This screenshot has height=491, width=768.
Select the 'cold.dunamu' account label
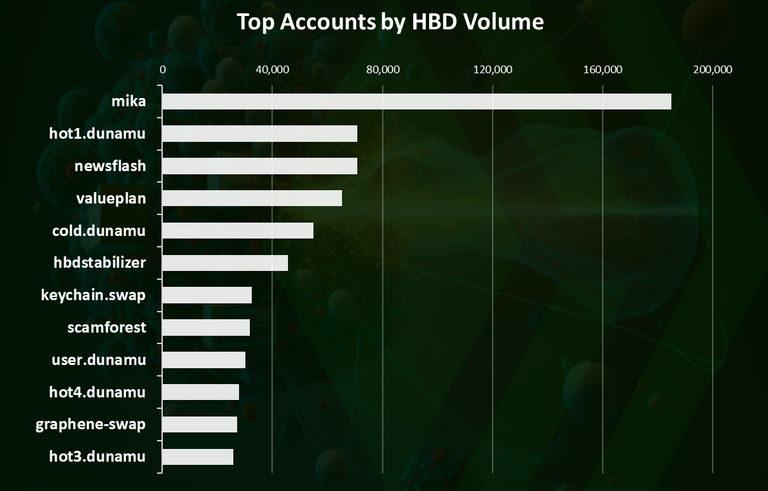pyautogui.click(x=99, y=230)
